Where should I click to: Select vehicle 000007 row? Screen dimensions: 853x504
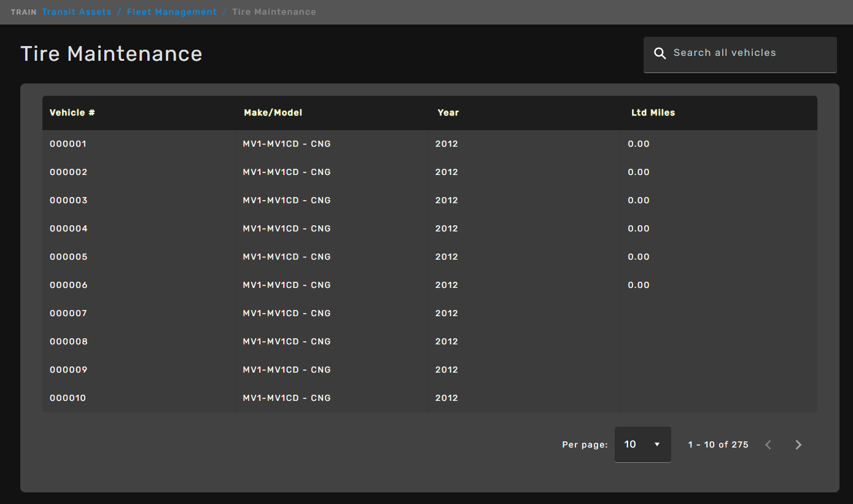[68, 314]
